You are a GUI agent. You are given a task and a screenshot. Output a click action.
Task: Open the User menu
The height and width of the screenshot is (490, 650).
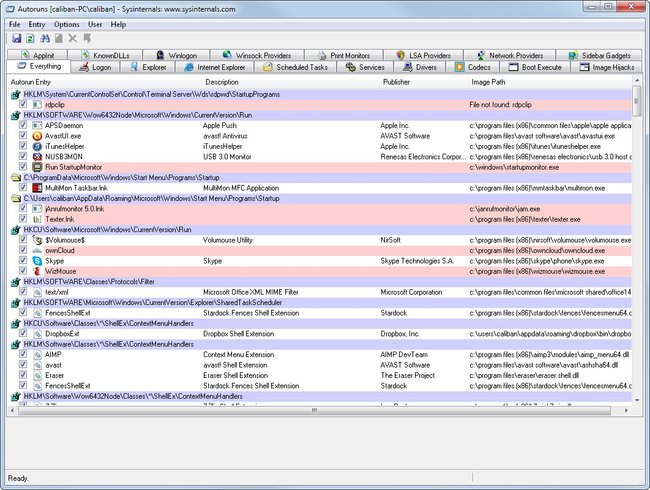[95, 24]
